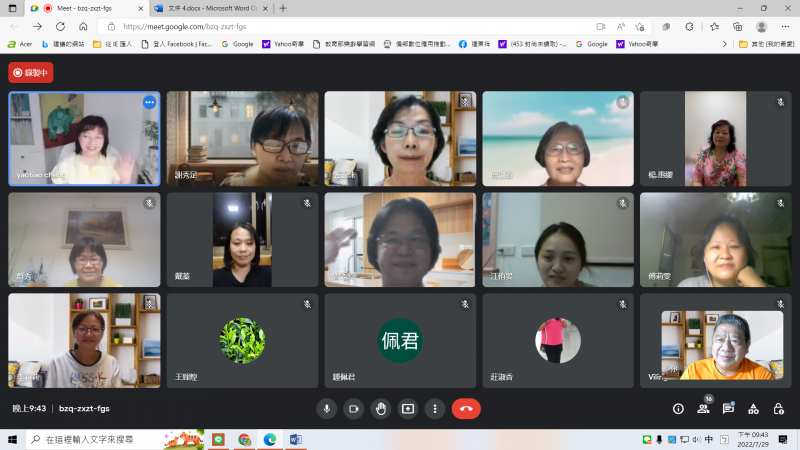Open browser collections
Image resolution: width=800 pixels, height=450 pixels.
[737, 27]
